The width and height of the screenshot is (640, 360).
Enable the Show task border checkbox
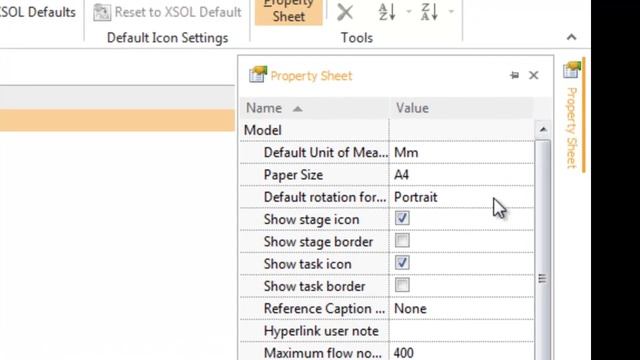(x=402, y=285)
